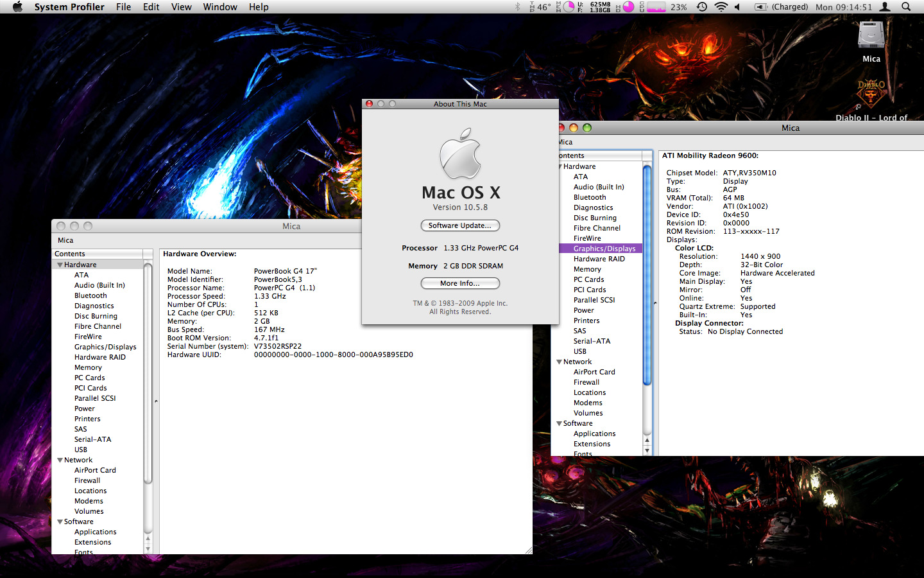The height and width of the screenshot is (578, 924).
Task: Select Power in Hardware Overview window sidebar
Action: coord(84,408)
